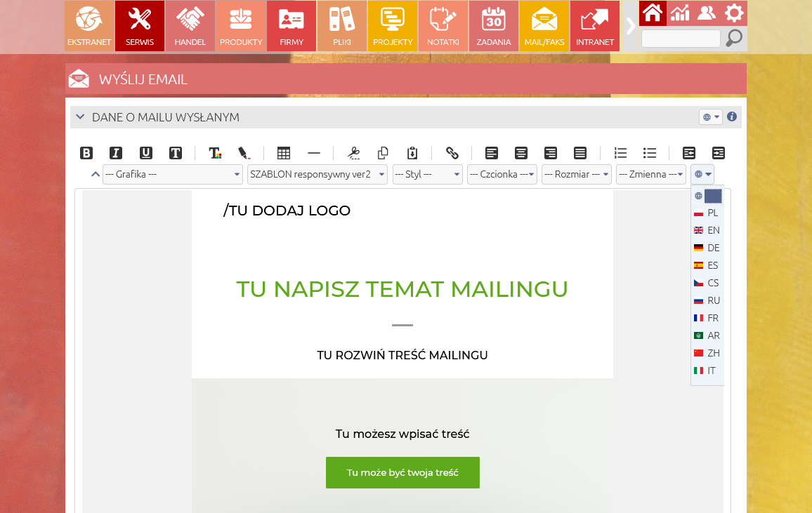Click the paste clipboard icon

click(412, 153)
